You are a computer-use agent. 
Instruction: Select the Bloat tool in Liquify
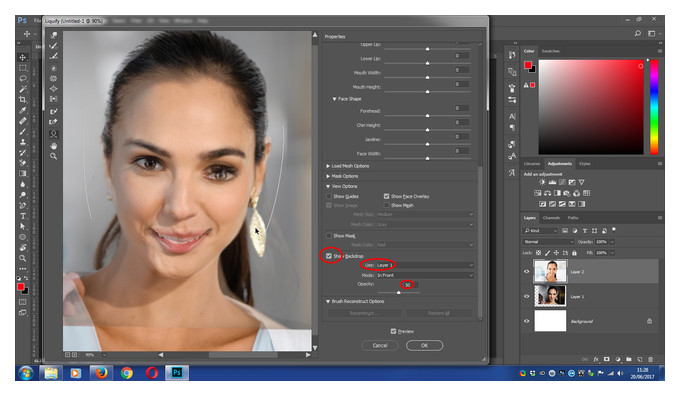pos(54,88)
